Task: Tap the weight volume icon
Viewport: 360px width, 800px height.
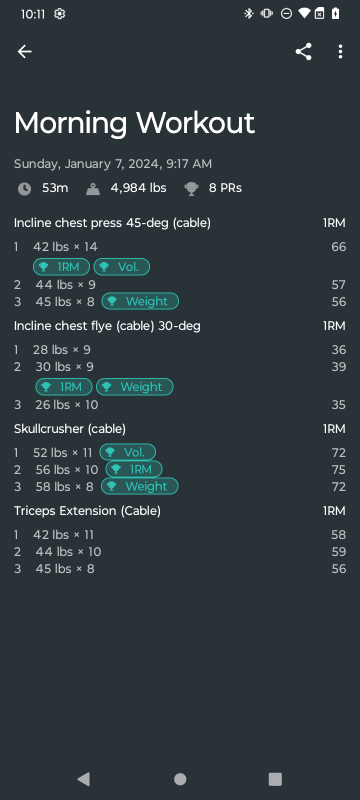Action: tap(93, 189)
